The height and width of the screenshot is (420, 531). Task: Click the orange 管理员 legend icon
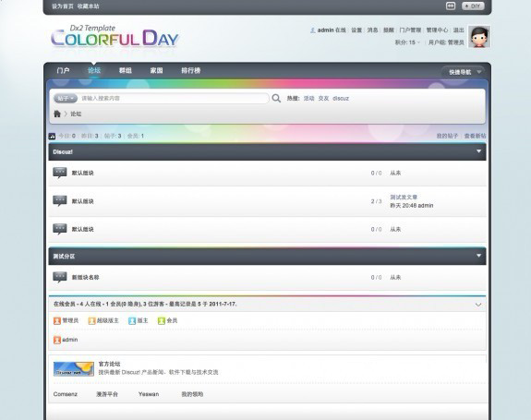[x=57, y=320]
